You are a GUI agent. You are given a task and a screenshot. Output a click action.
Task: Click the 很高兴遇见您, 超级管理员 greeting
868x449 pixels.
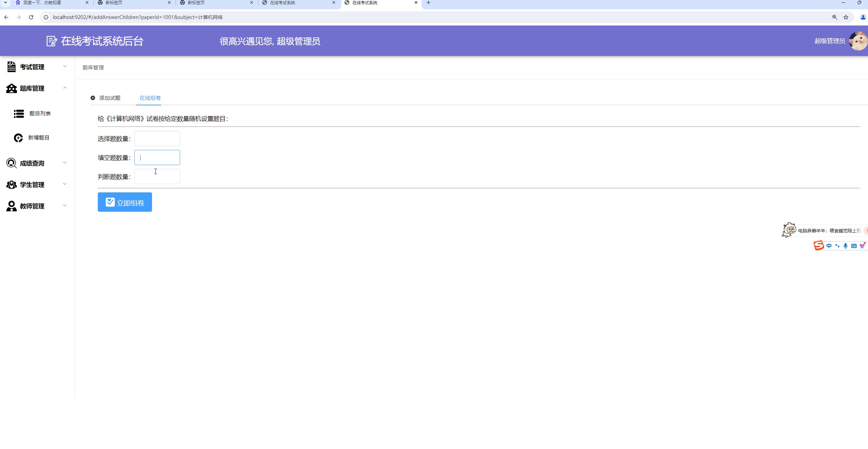click(x=270, y=41)
